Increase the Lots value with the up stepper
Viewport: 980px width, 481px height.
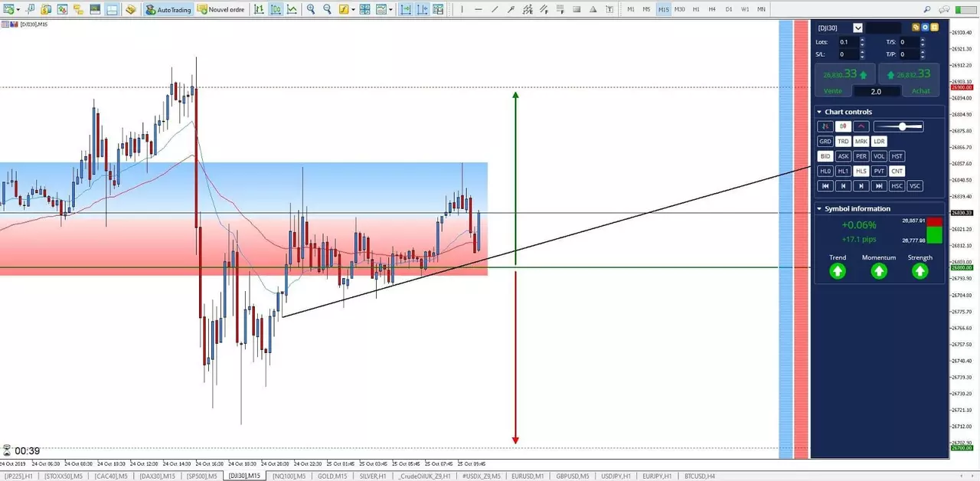(862, 40)
